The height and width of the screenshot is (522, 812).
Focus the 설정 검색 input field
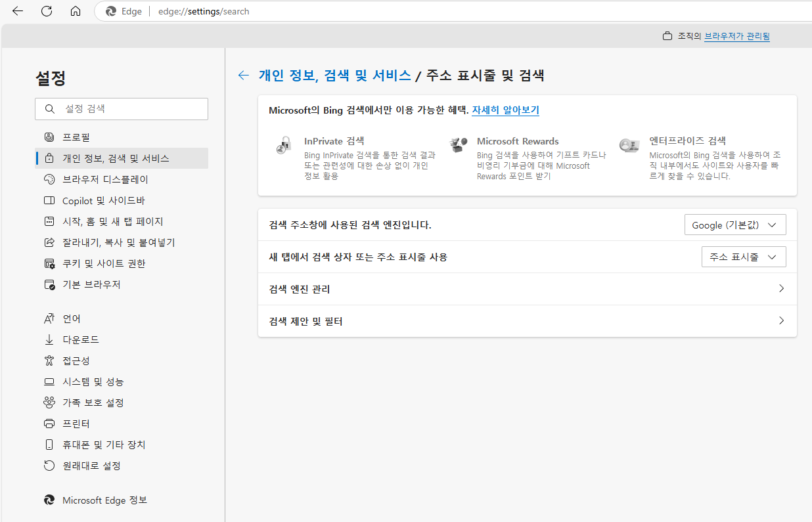point(122,109)
